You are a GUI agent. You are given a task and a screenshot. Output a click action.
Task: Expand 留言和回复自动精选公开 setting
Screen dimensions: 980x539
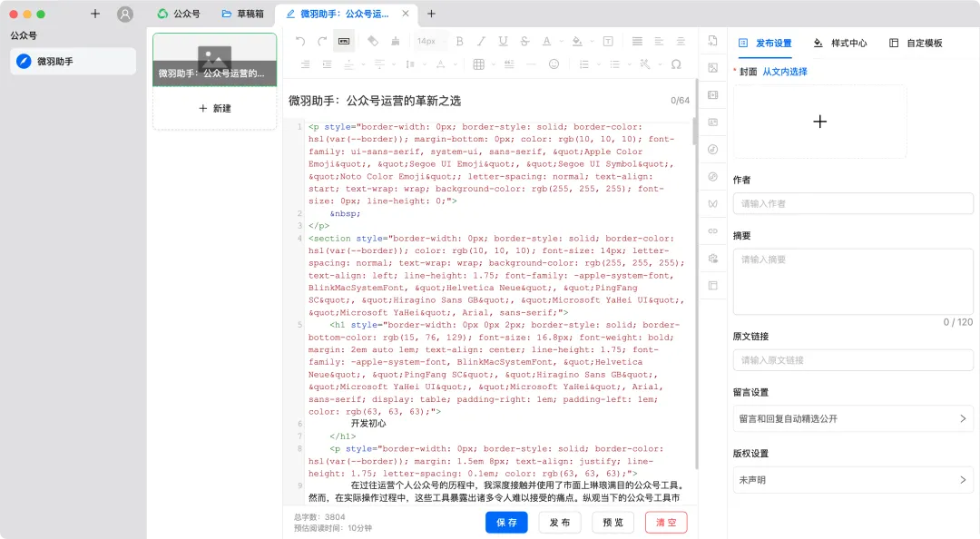853,418
